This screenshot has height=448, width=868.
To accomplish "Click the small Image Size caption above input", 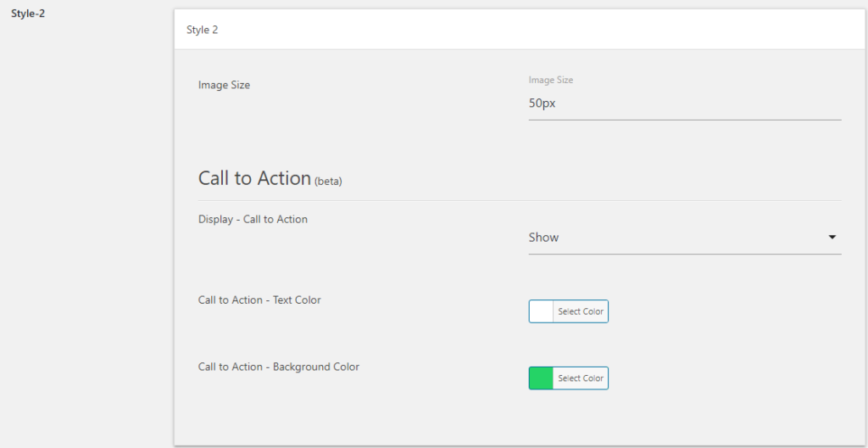I will (x=551, y=80).
